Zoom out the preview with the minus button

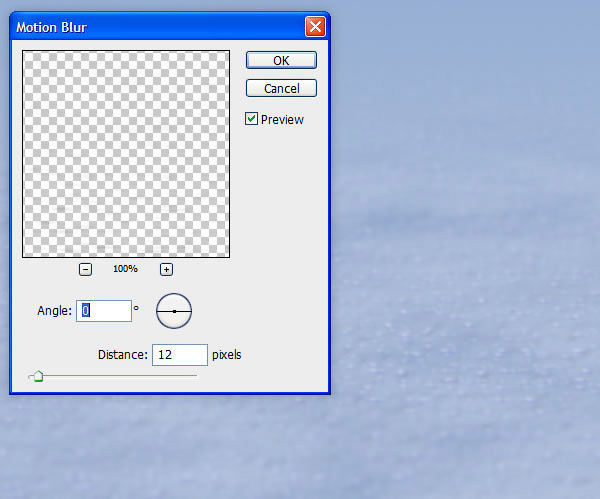click(x=85, y=269)
